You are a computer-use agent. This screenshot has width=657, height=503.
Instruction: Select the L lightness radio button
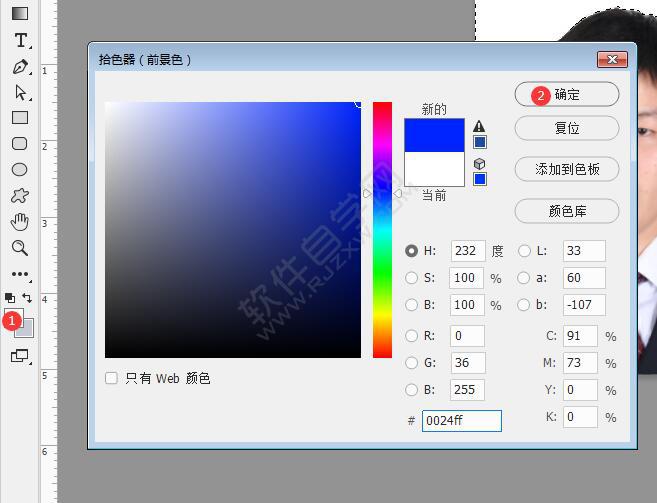click(x=524, y=251)
